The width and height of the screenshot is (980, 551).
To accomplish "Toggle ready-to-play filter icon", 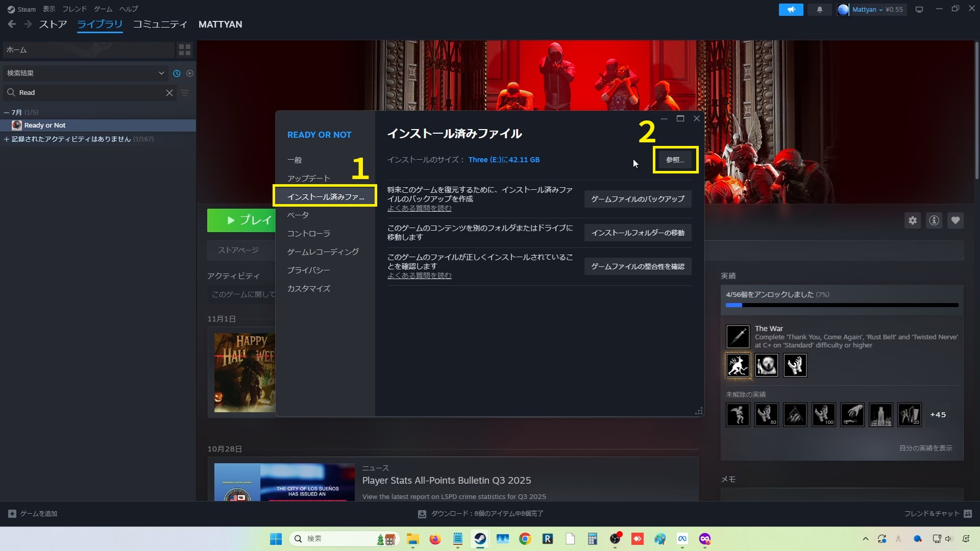I will coord(190,73).
